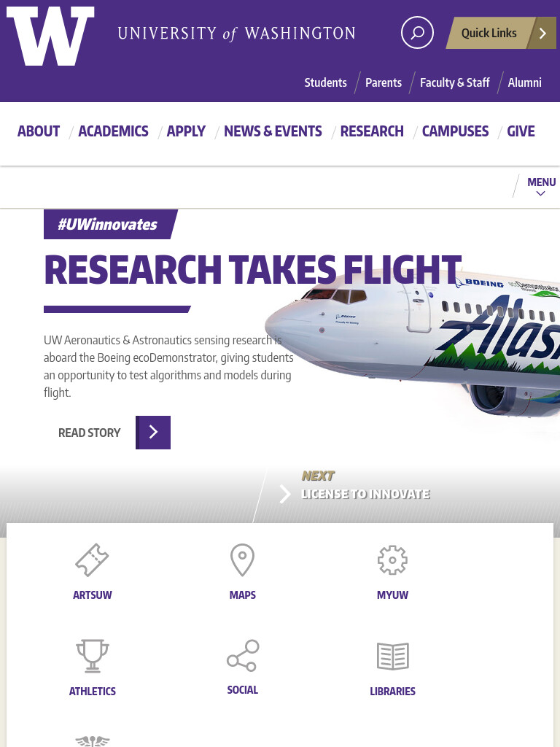Open the search magnifier icon
560x747 pixels.
(x=417, y=32)
